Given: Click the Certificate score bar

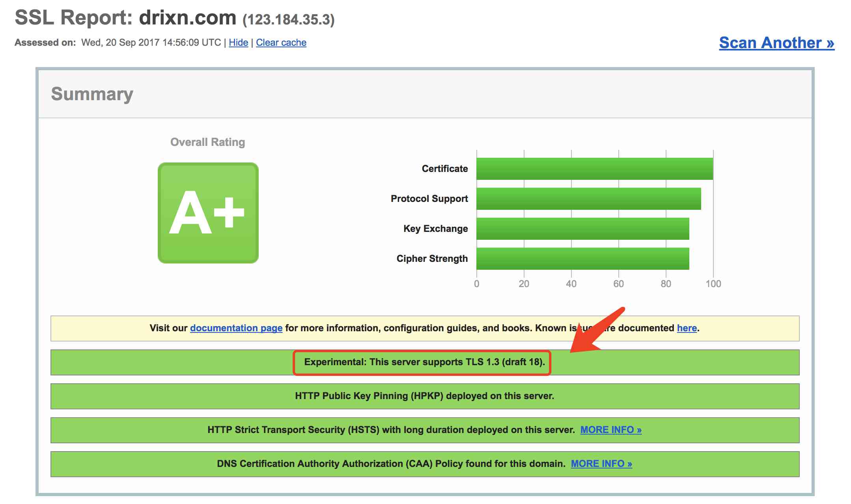Looking at the screenshot, I should tap(595, 169).
